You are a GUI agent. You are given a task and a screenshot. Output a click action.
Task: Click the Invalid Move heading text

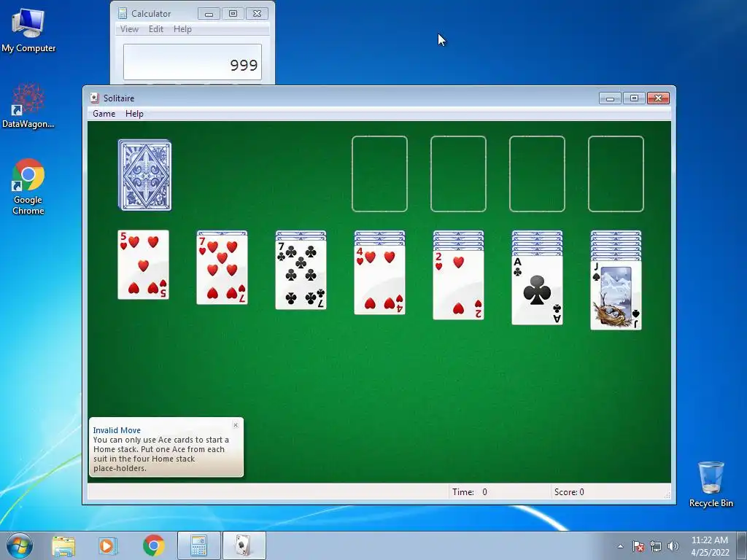click(x=117, y=430)
